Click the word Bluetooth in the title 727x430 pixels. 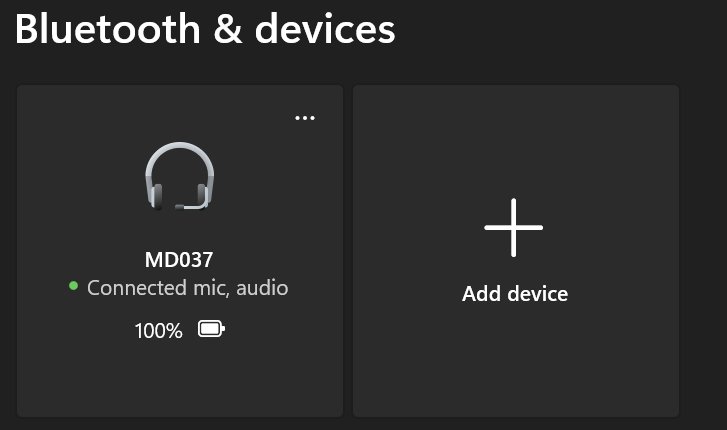click(108, 29)
